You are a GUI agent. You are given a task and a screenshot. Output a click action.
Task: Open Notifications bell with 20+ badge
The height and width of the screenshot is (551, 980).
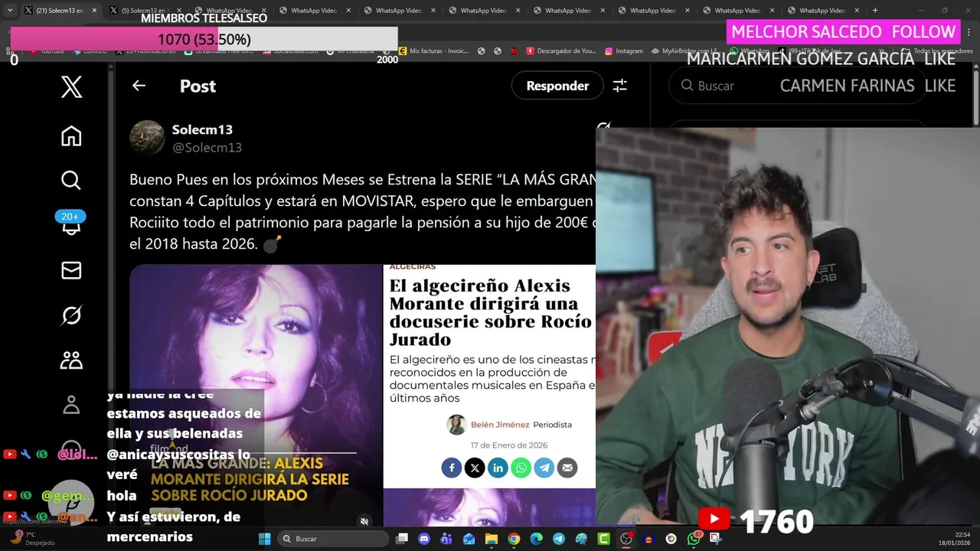click(x=71, y=224)
